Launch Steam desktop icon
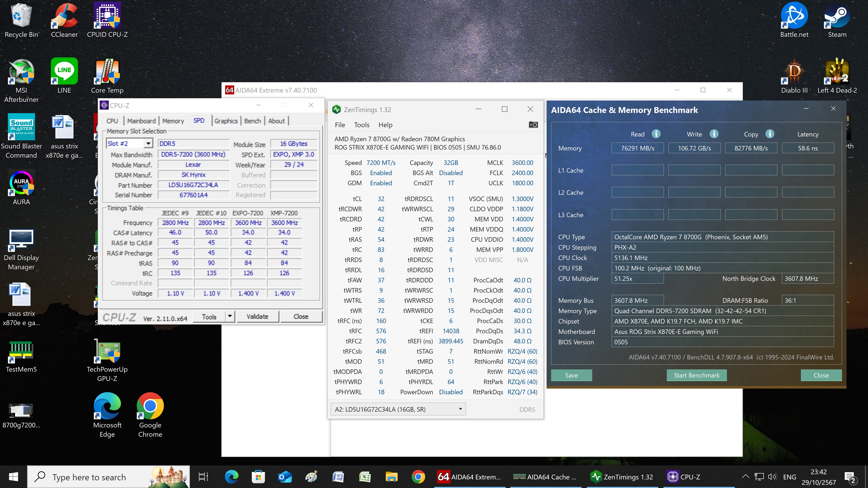The height and width of the screenshot is (488, 868). pos(837,20)
